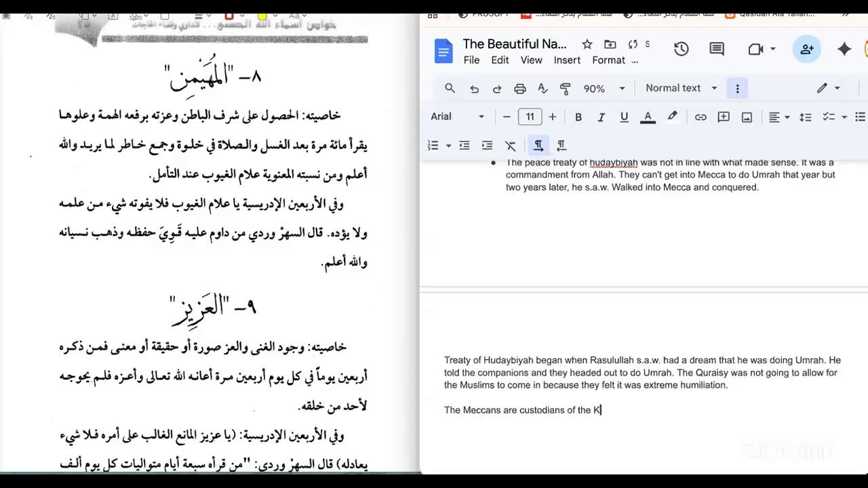
Task: Click the document title The Beautiful Na...
Action: click(515, 44)
